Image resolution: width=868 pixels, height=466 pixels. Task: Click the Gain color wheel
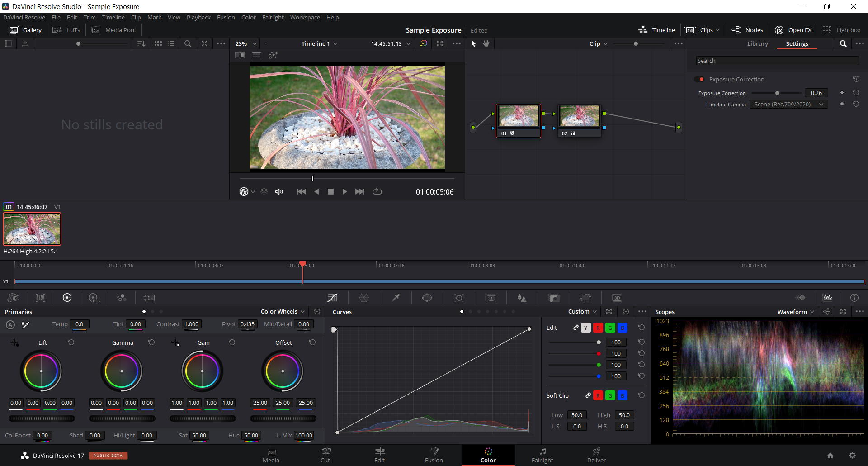[x=202, y=371]
